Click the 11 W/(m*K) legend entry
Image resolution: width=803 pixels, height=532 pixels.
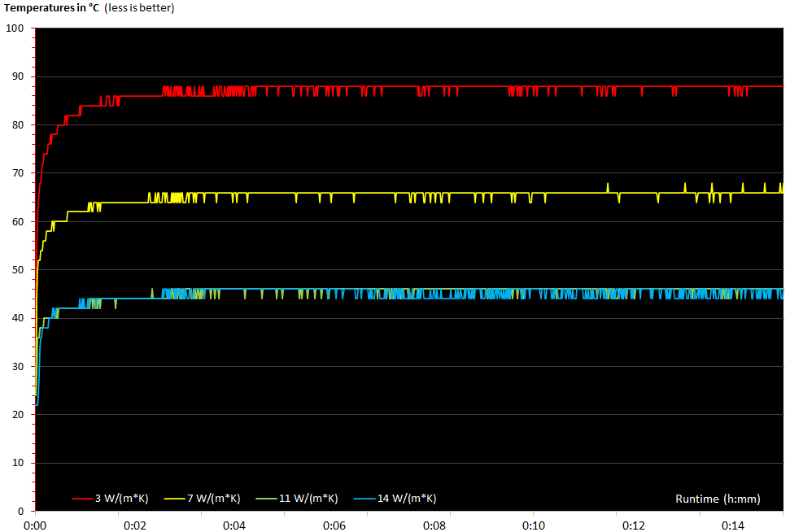pyautogui.click(x=296, y=498)
